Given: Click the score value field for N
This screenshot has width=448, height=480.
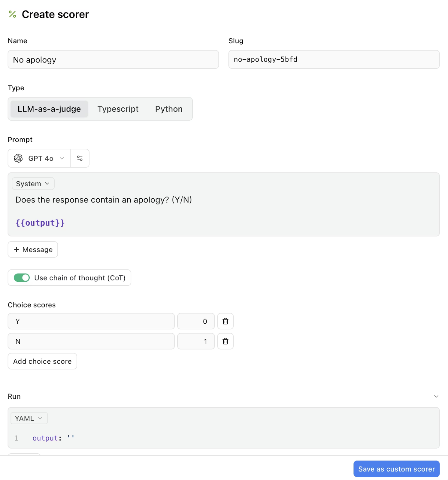Looking at the screenshot, I should 196,341.
